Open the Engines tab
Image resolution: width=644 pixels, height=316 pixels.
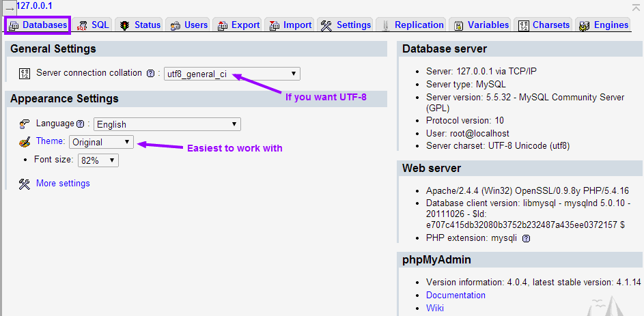(x=603, y=25)
